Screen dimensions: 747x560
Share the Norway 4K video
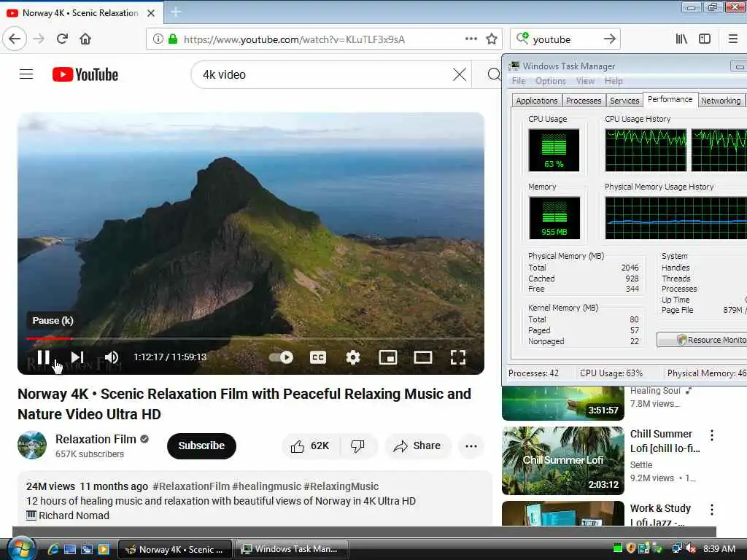click(x=417, y=446)
